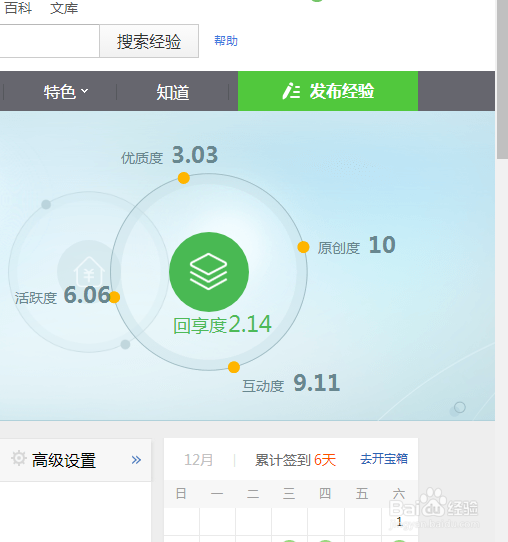The width and height of the screenshot is (508, 542).
Task: Open the 特色 dropdown menu
Action: pos(66,92)
